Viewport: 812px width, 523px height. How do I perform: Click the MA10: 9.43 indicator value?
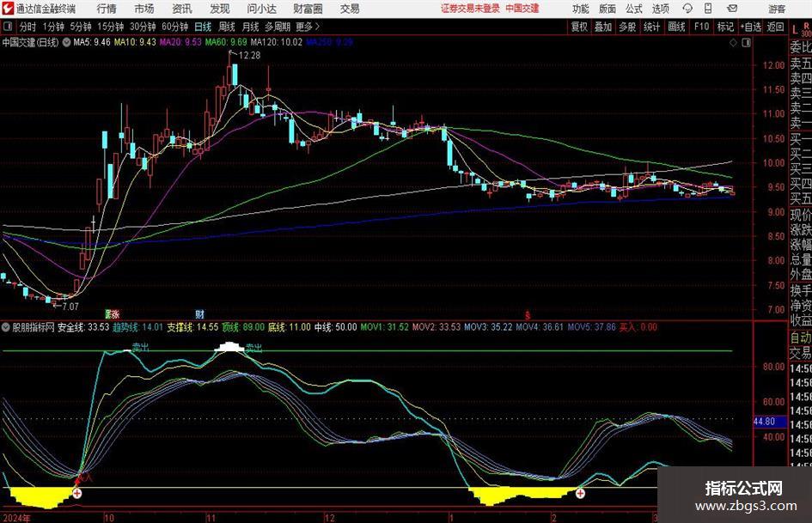[x=135, y=42]
